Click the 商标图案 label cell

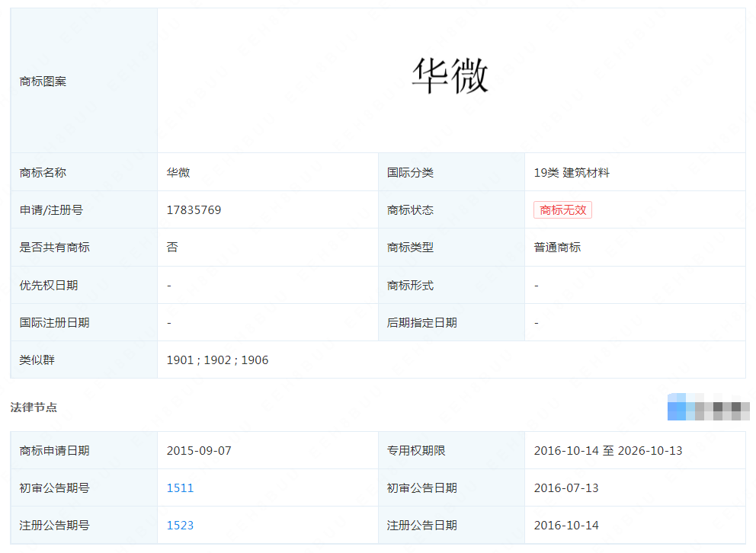84,81
